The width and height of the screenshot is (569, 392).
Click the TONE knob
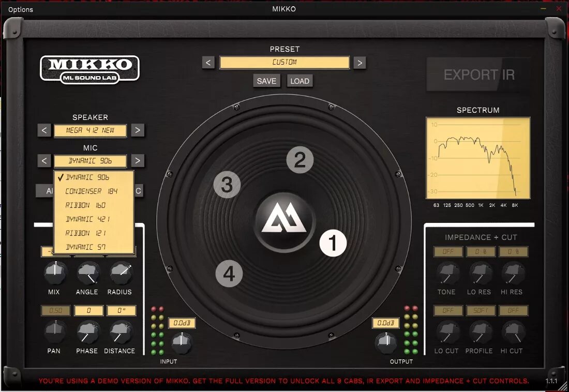[x=447, y=273]
